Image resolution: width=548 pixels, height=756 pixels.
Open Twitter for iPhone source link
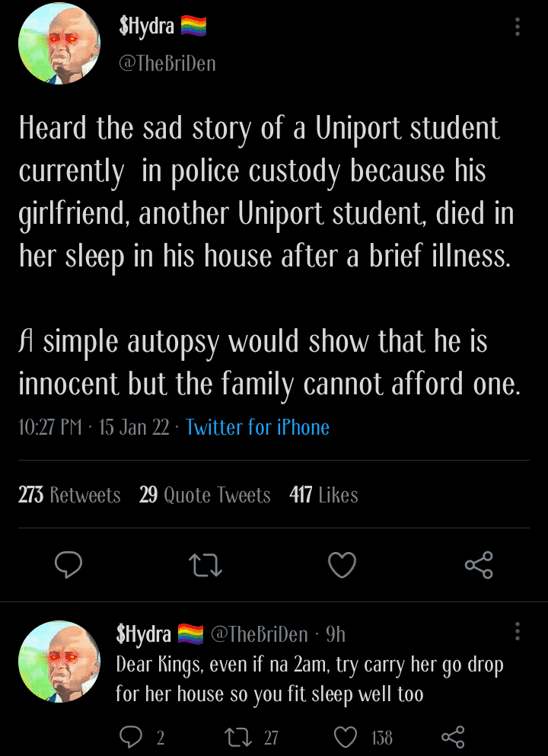[257, 427]
